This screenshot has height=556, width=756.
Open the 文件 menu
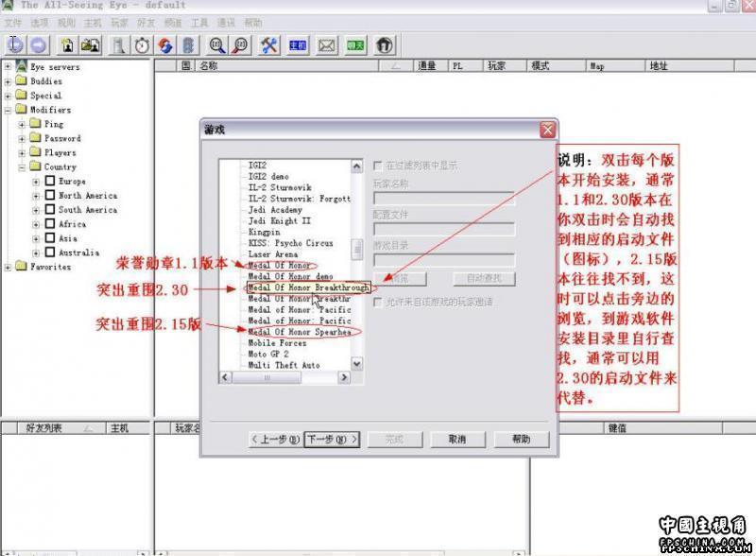tap(13, 23)
